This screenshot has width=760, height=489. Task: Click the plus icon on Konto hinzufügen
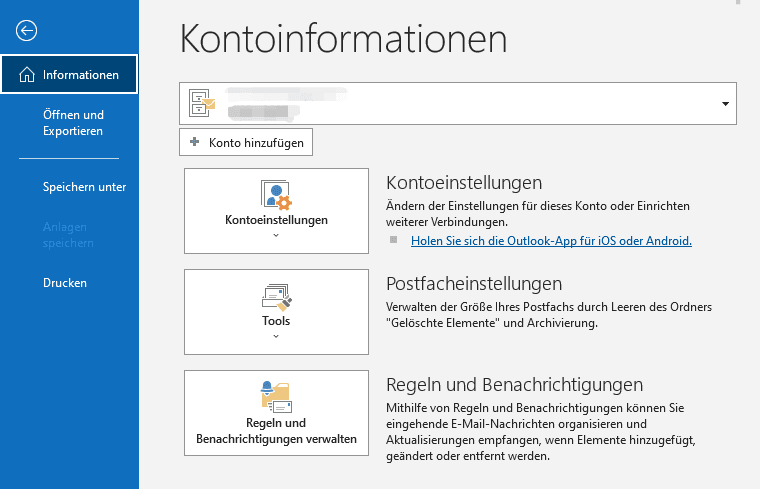[195, 143]
